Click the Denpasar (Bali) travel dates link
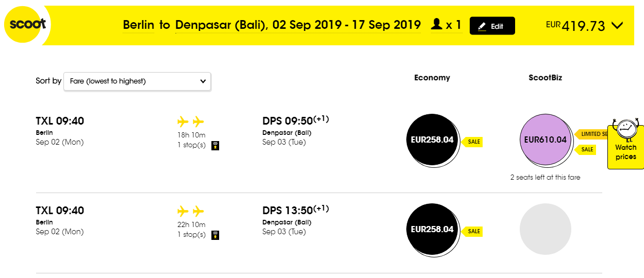The height and width of the screenshot is (278, 644). [x=298, y=25]
